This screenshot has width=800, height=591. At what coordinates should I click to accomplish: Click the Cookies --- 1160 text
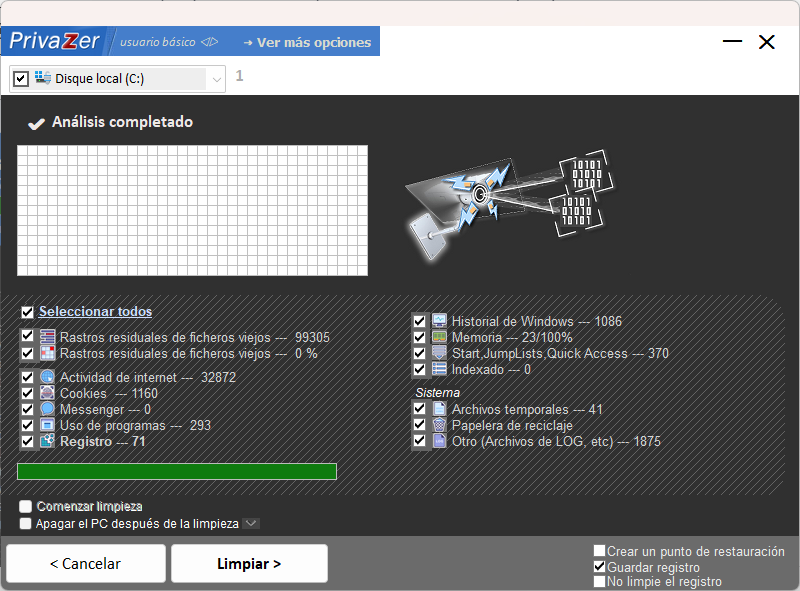click(x=109, y=393)
